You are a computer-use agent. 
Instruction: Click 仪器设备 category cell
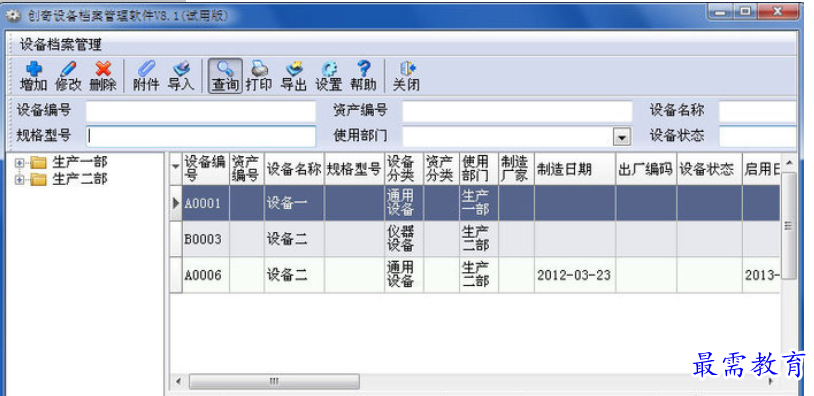click(404, 239)
